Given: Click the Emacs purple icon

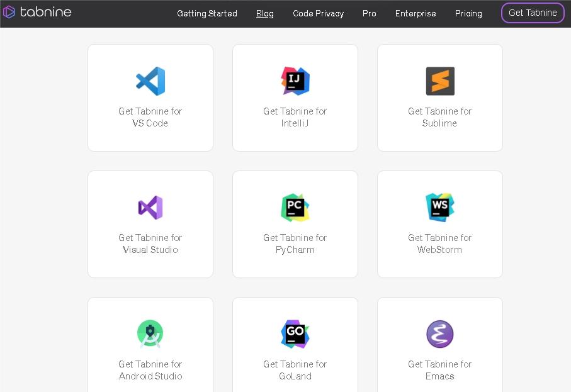Looking at the screenshot, I should tap(440, 334).
